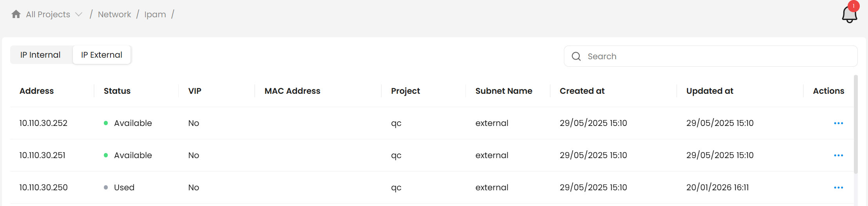Viewport: 868px width, 206px height.
Task: Click the red notification count badge
Action: (x=854, y=6)
